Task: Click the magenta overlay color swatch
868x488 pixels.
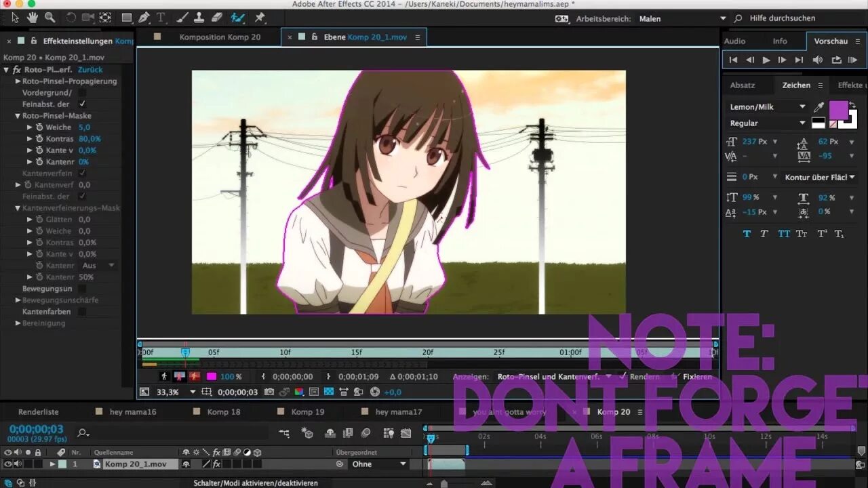Action: pos(212,376)
